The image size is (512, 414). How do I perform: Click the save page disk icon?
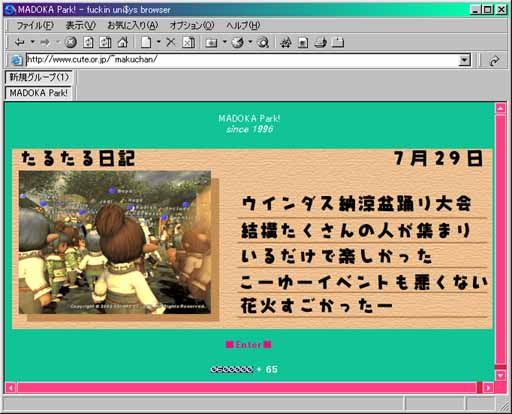coord(303,42)
